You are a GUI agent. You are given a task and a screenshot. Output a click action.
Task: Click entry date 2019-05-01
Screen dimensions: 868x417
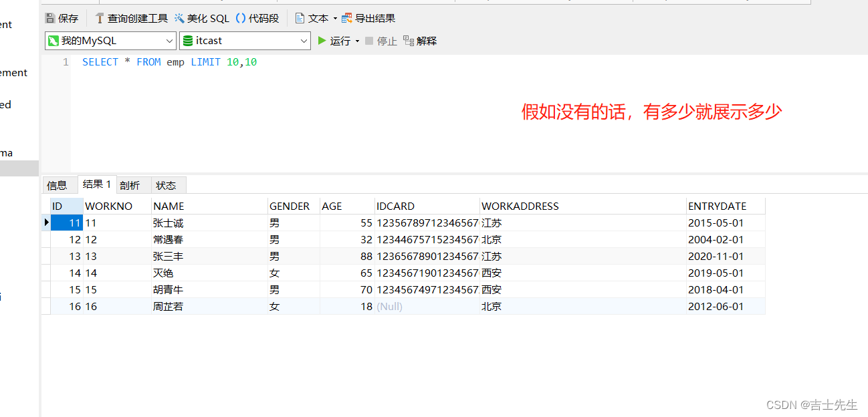726,273
